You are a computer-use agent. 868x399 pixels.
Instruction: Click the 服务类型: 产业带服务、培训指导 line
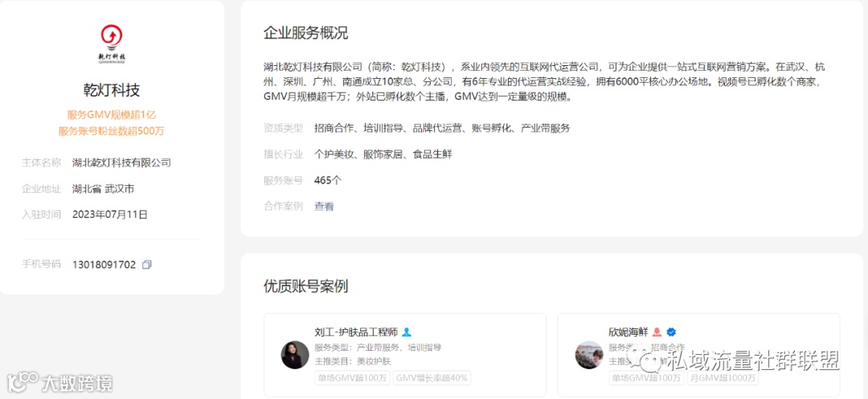point(378,348)
